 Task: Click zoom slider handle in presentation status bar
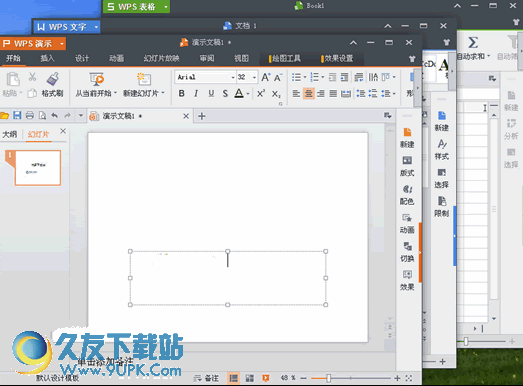(329, 378)
